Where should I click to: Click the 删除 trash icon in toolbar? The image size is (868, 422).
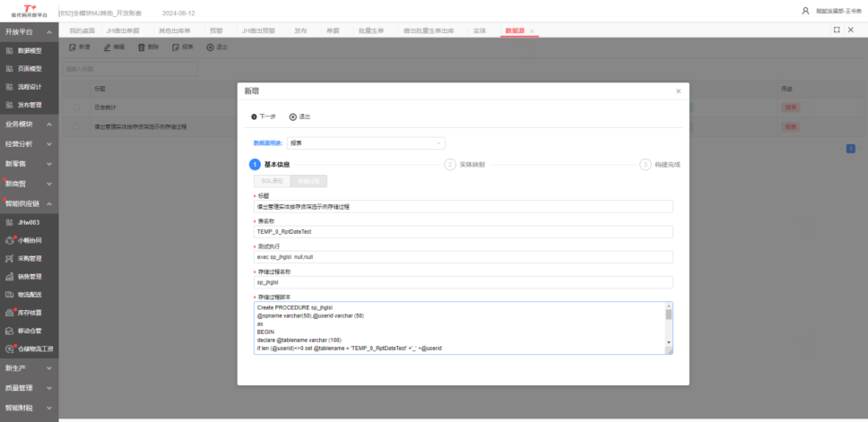(x=142, y=47)
